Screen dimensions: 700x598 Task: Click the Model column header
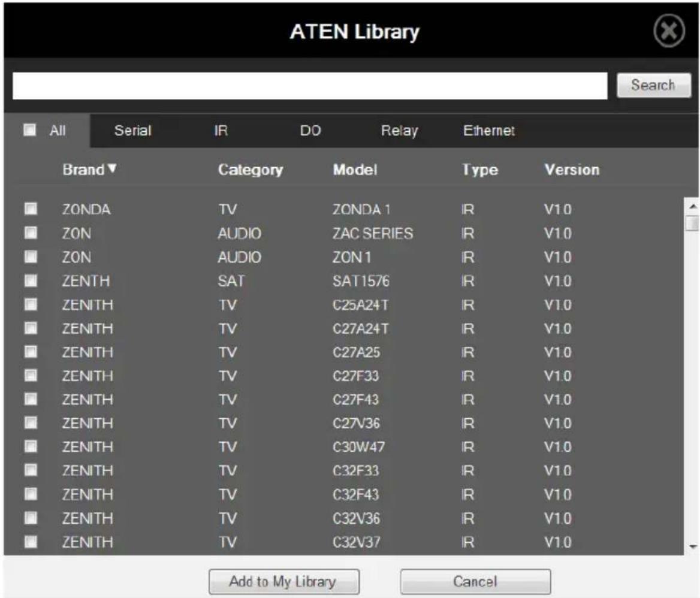[355, 170]
